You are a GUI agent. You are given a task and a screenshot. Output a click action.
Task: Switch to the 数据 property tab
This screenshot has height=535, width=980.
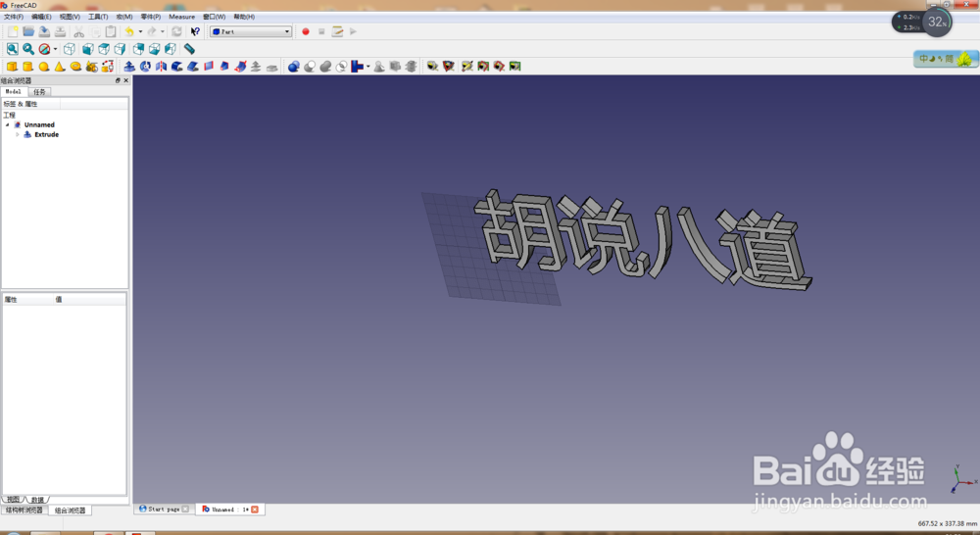[x=37, y=500]
